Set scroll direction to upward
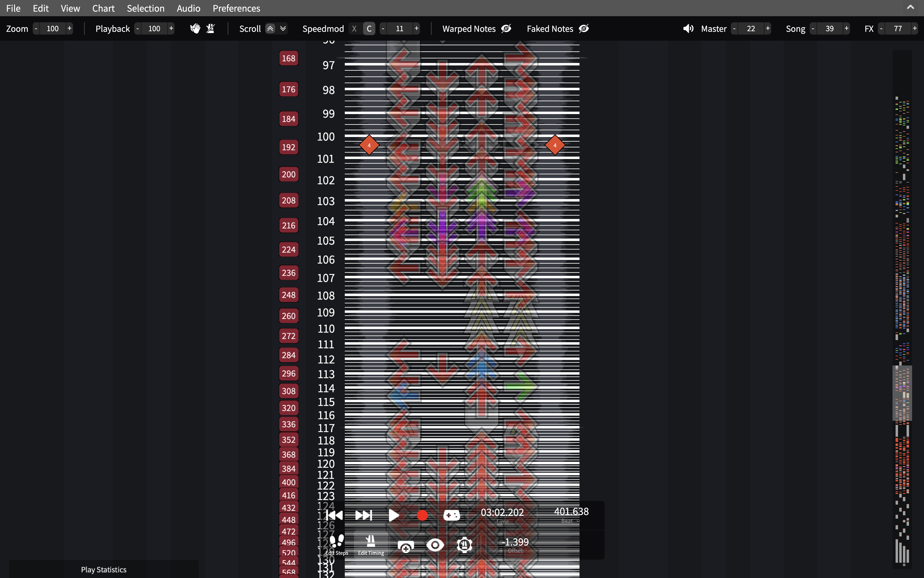Screen dimensions: 924x578 point(270,29)
